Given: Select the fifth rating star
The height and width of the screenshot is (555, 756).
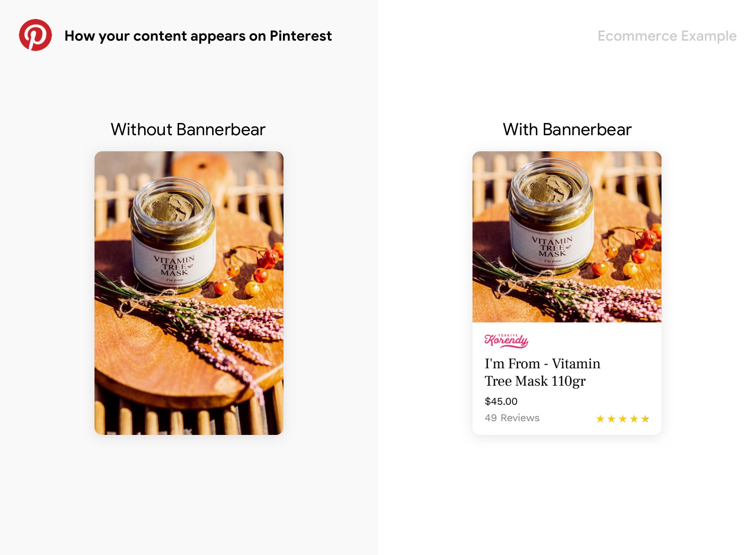Looking at the screenshot, I should 645,419.
